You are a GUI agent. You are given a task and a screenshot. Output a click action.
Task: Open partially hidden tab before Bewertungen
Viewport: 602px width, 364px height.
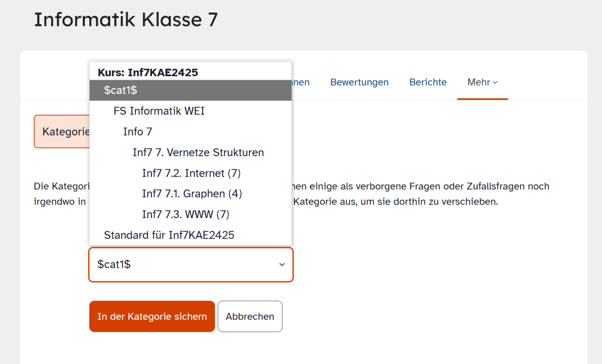pos(301,82)
